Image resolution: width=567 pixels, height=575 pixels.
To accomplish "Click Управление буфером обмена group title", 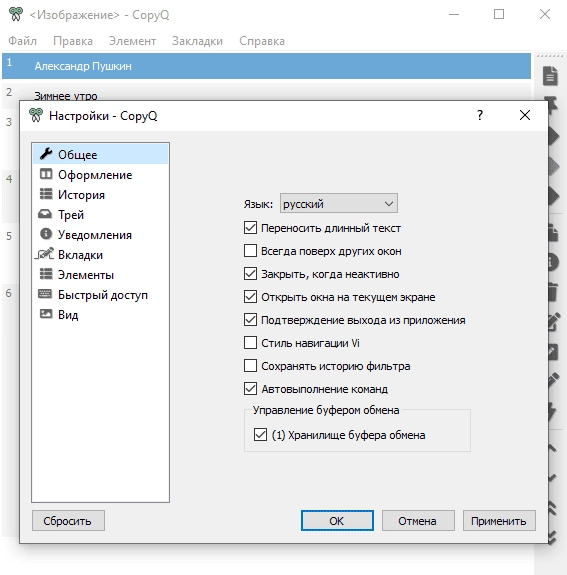I will point(326,410).
